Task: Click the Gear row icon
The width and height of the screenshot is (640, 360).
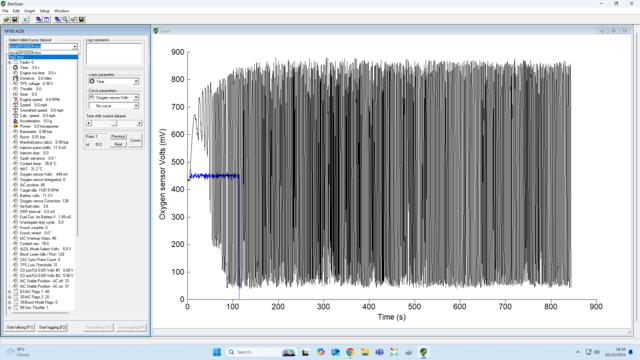Action: [16, 94]
